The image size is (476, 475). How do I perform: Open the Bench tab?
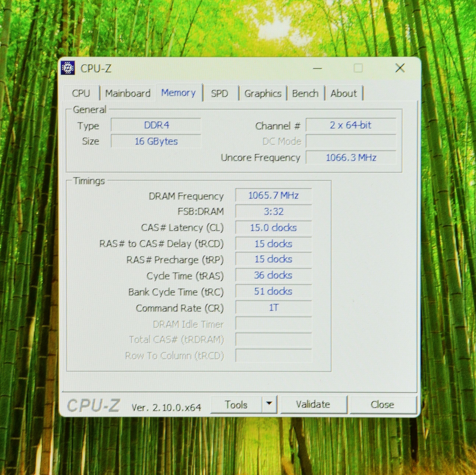[x=305, y=94]
